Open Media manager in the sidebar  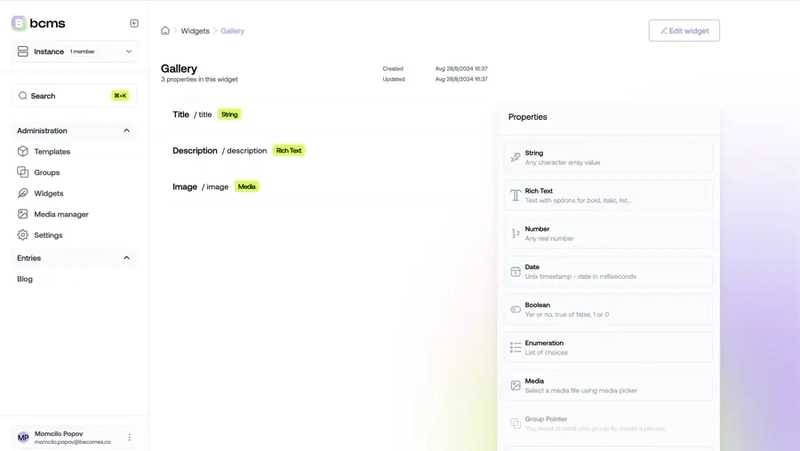click(x=61, y=214)
